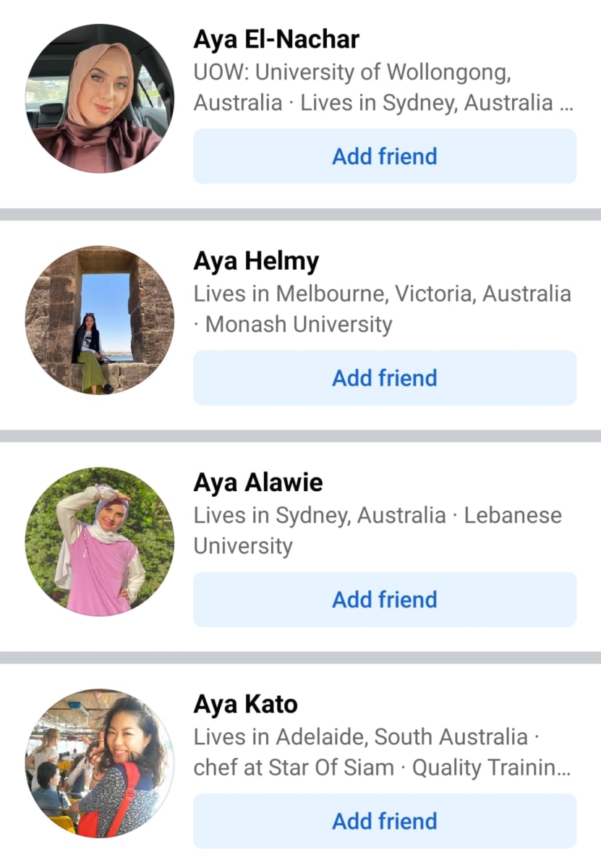The width and height of the screenshot is (601, 868).
Task: Open the Aya Helmy name link
Action: [x=256, y=262]
